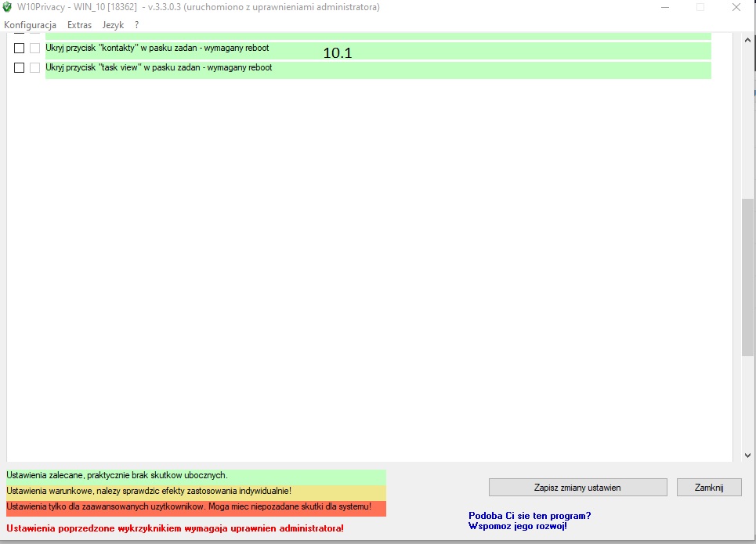Open the question mark help menu

pyautogui.click(x=137, y=25)
